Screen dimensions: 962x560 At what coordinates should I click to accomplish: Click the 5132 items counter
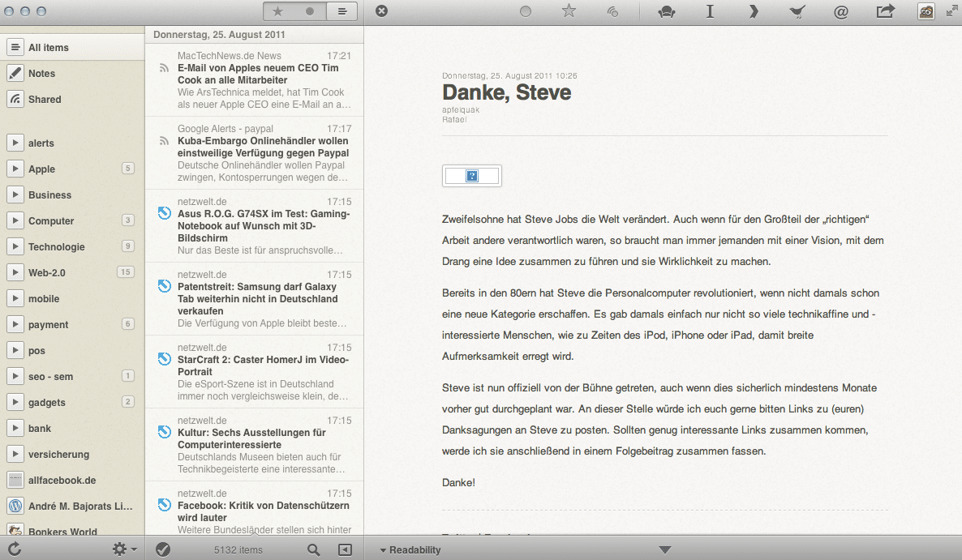tap(238, 549)
